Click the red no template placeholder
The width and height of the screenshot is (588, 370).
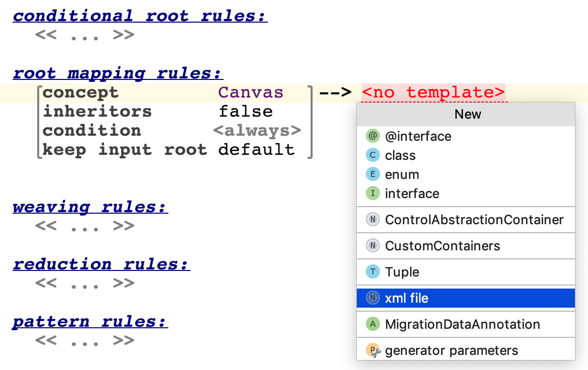pos(433,92)
